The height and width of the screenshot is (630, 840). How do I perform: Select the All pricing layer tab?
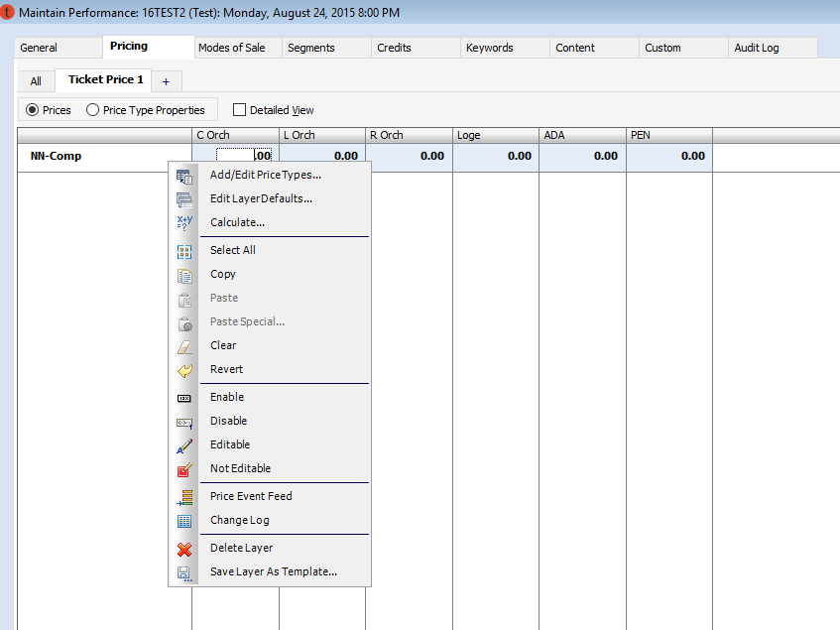pyautogui.click(x=37, y=81)
